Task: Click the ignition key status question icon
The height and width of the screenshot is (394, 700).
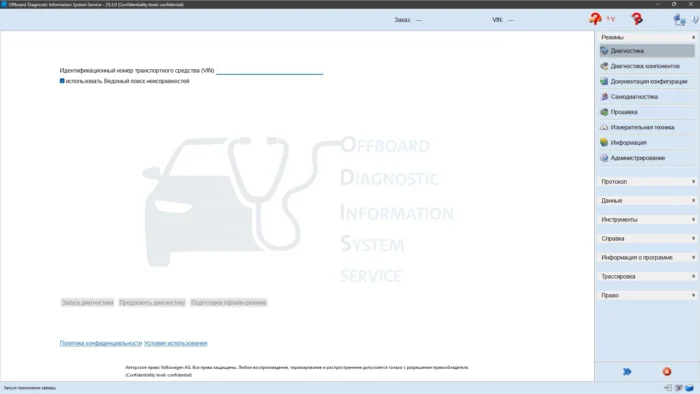Action: (x=637, y=19)
